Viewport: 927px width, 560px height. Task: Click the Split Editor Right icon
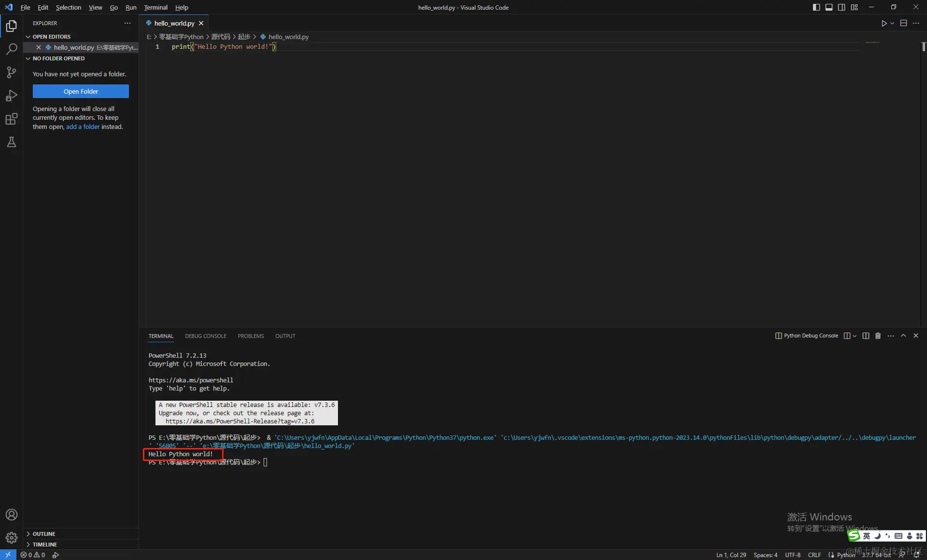click(903, 23)
